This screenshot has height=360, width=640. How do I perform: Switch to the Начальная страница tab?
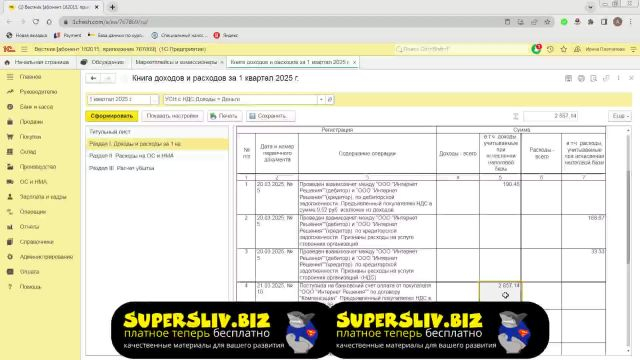[x=38, y=62]
